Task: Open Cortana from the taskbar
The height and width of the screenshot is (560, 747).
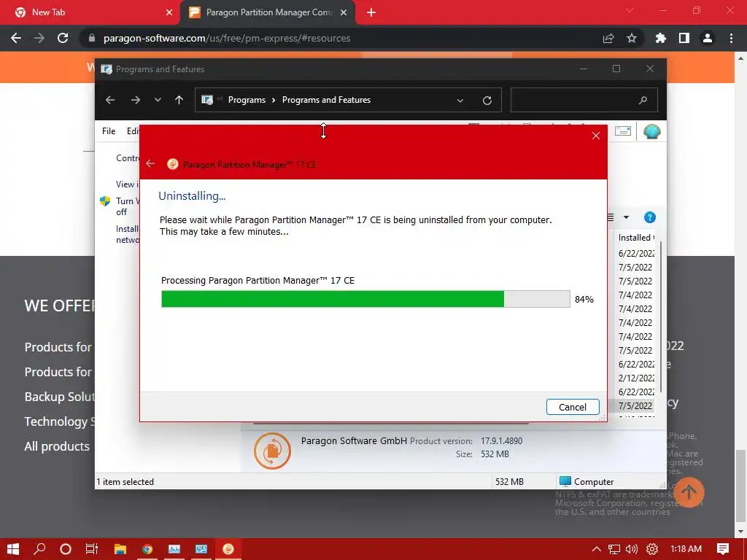Action: point(66,549)
